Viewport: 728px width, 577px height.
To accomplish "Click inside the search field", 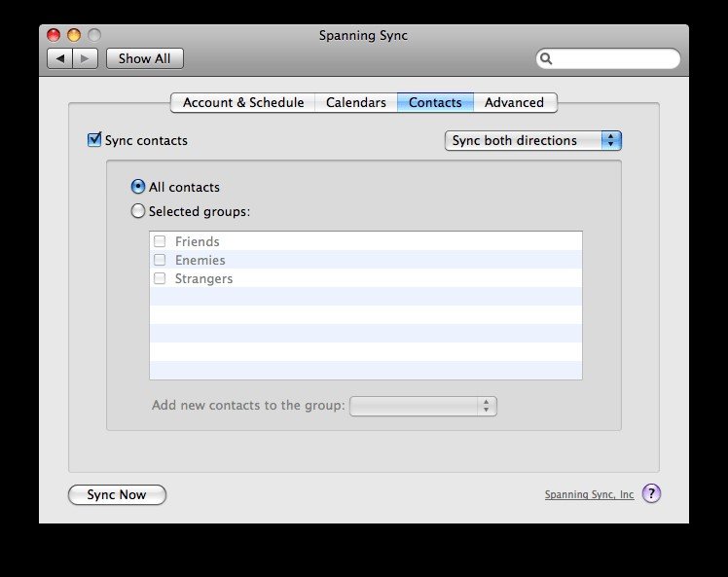I will [x=608, y=59].
